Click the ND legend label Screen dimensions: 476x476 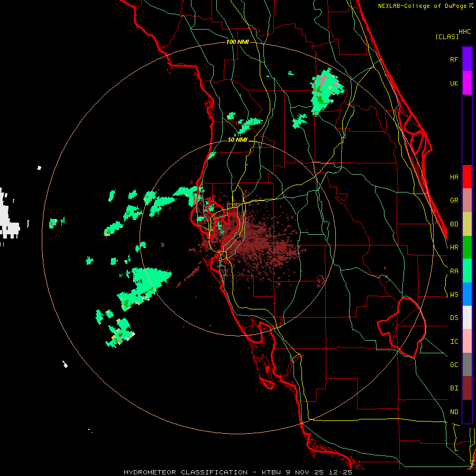click(x=454, y=412)
